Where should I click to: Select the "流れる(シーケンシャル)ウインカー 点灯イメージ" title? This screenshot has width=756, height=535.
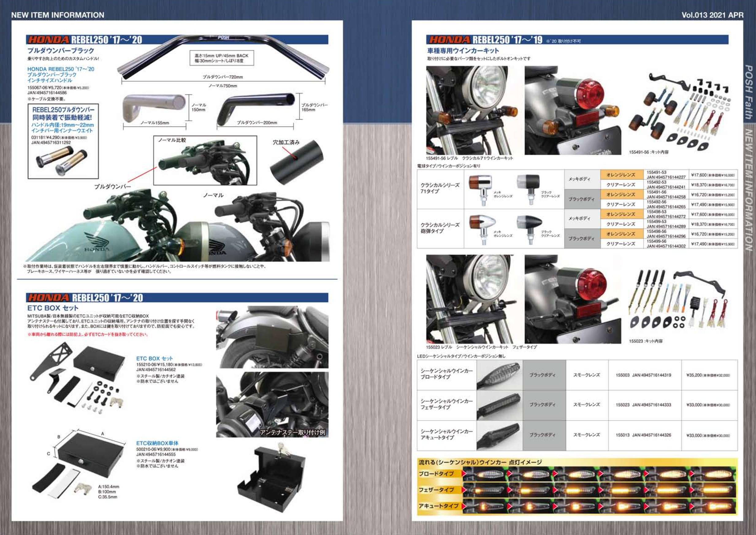coord(480,462)
